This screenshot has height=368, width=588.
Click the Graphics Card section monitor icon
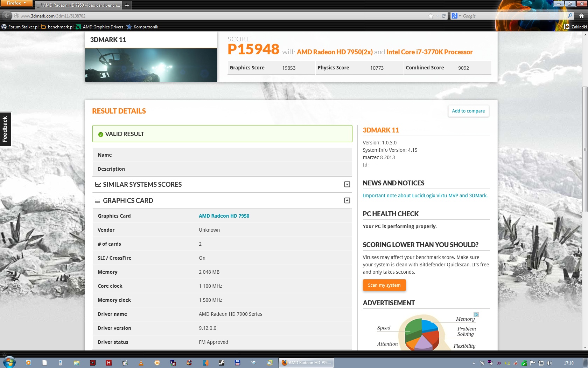(98, 200)
